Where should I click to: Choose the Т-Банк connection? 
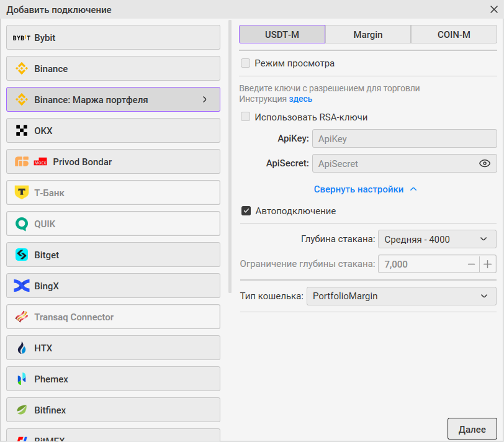[x=113, y=192]
